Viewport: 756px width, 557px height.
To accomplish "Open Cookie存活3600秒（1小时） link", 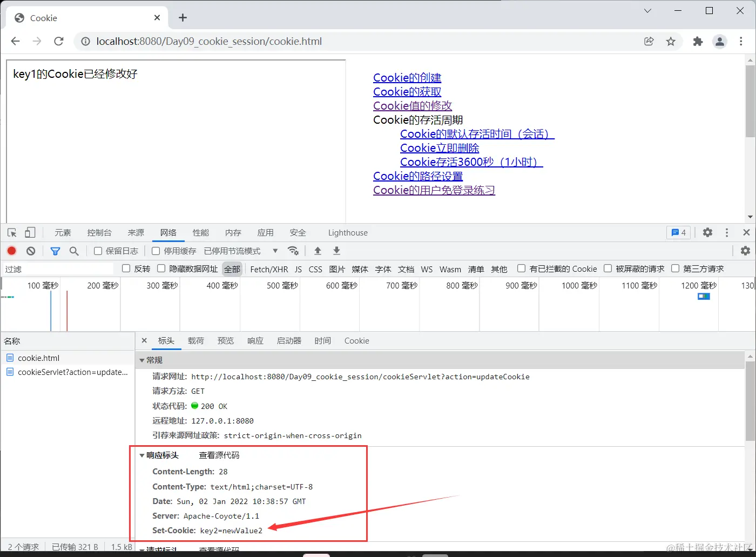I will (471, 162).
